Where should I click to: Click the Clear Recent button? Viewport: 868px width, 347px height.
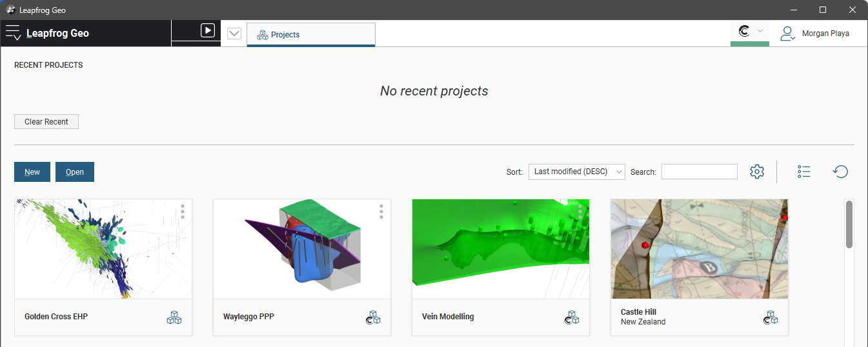pyautogui.click(x=46, y=121)
